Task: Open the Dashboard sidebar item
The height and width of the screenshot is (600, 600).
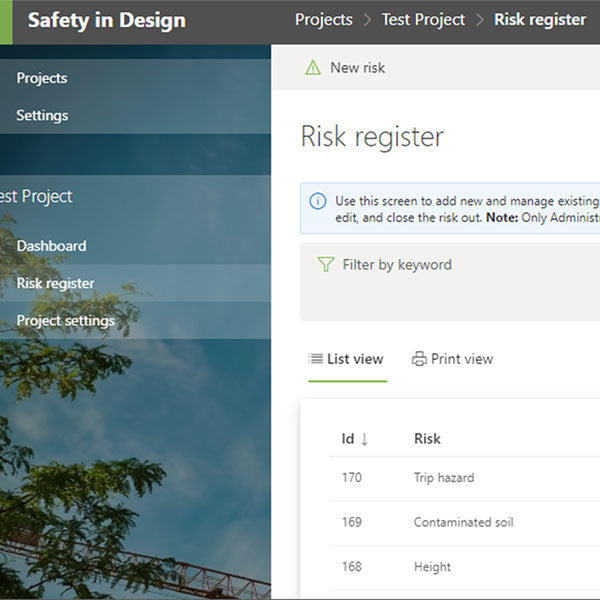Action: [x=52, y=246]
